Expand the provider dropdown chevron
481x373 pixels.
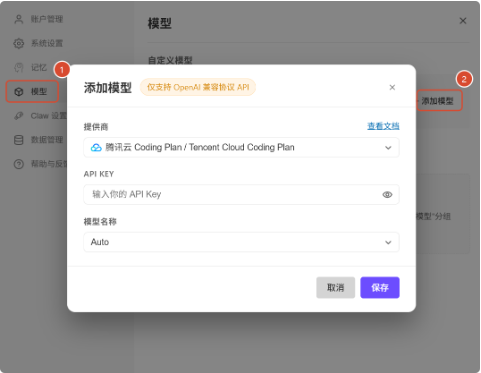click(388, 148)
